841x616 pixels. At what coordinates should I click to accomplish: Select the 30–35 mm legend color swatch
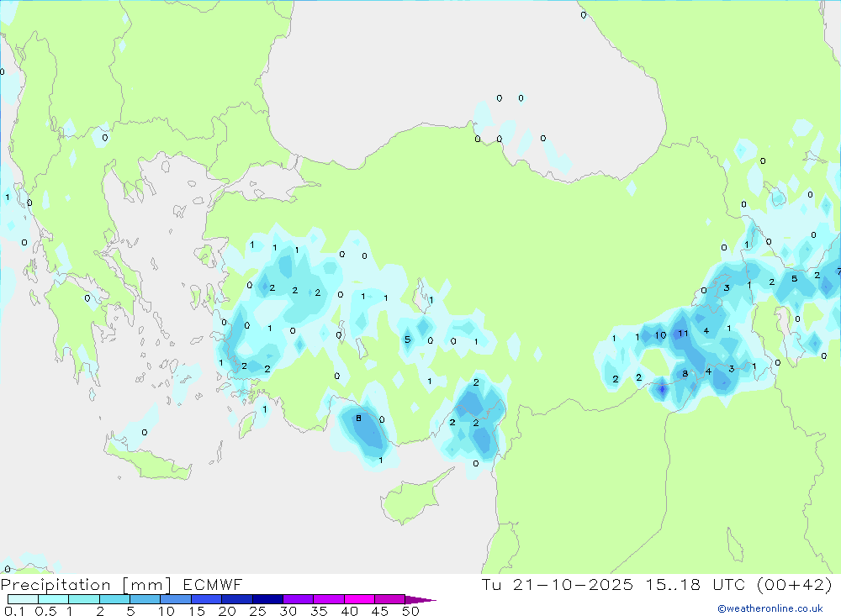pos(299,599)
